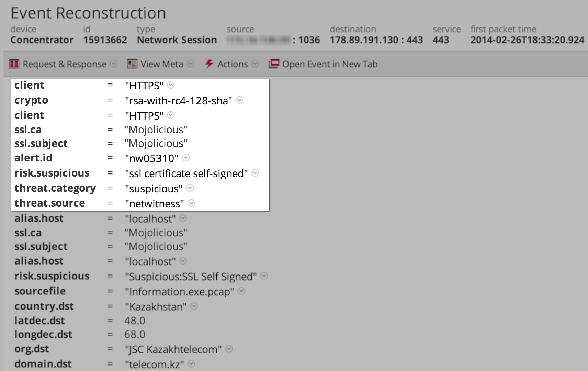
Task: Open actions for the org.dst JSC Kazakhtelecom value
Action: coord(228,349)
